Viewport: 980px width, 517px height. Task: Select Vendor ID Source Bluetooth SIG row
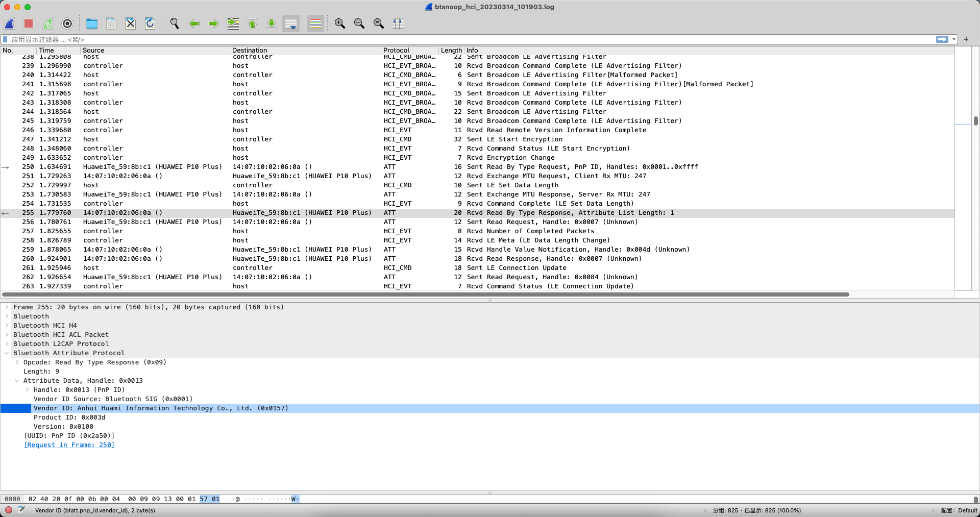[x=490, y=399]
